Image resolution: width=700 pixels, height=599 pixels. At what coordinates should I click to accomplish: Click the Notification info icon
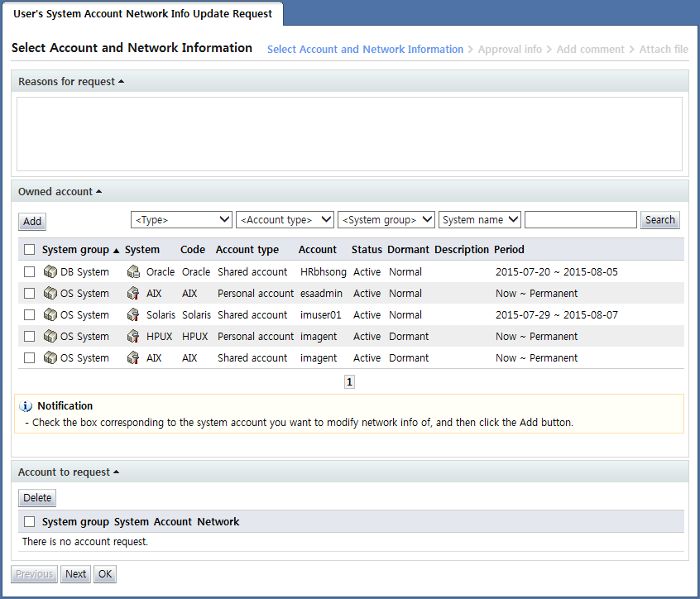coord(26,406)
